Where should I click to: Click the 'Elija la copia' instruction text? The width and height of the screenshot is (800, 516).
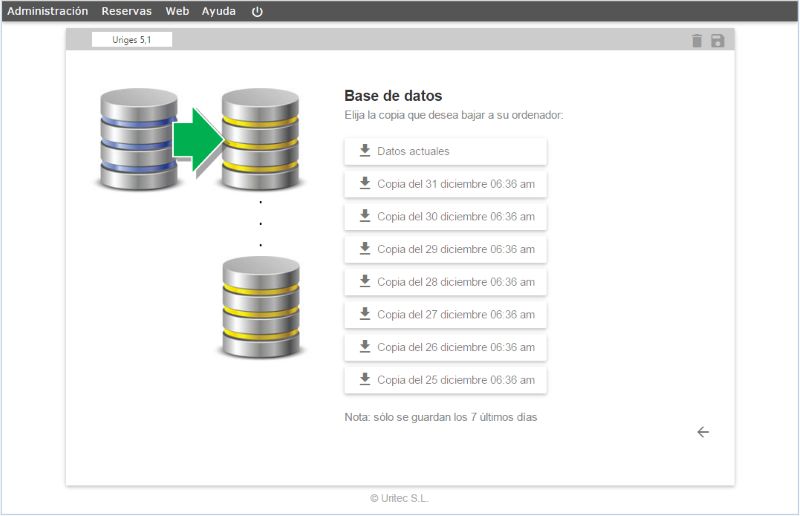(454, 115)
